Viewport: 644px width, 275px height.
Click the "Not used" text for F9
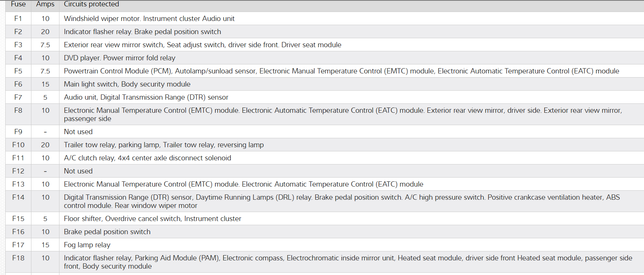[78, 132]
